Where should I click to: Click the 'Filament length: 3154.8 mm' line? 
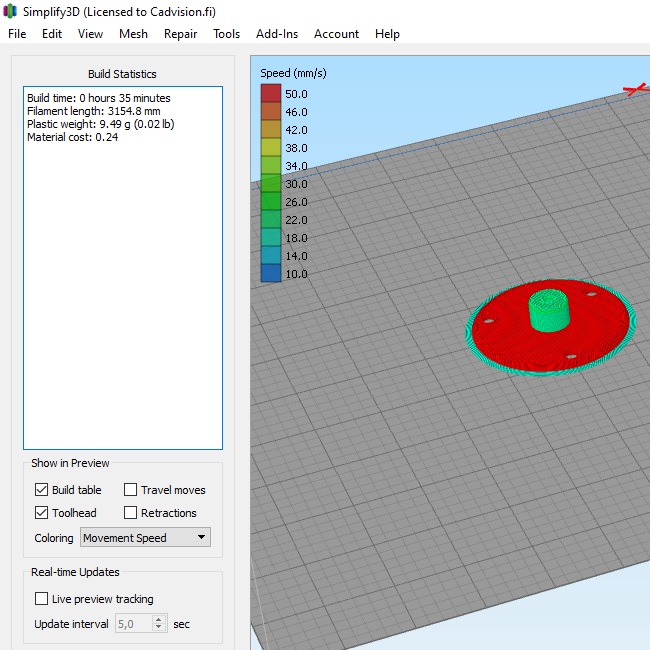pos(94,111)
